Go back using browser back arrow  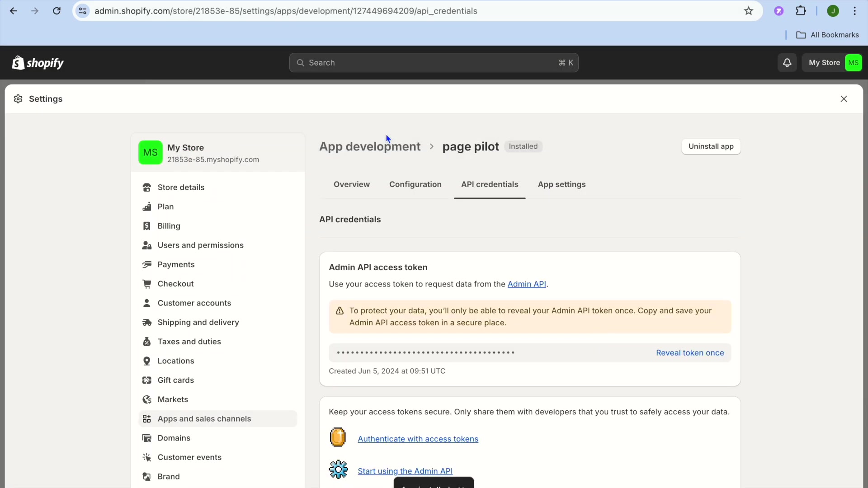tap(14, 11)
